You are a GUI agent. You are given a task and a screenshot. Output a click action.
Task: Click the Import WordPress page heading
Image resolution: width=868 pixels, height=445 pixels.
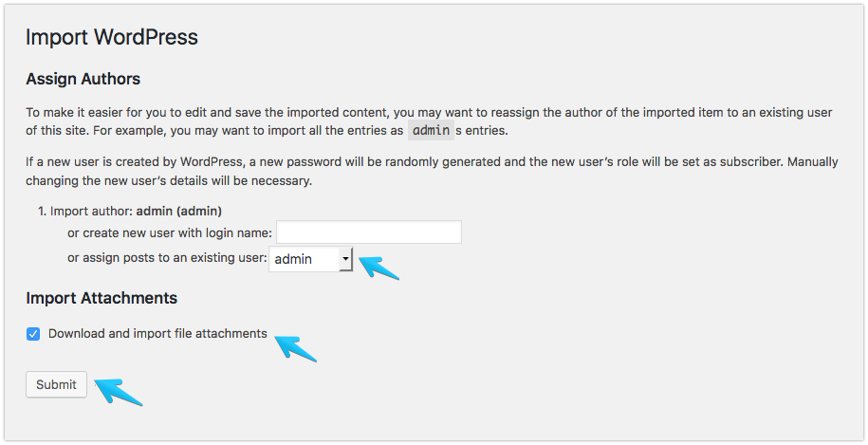click(112, 37)
